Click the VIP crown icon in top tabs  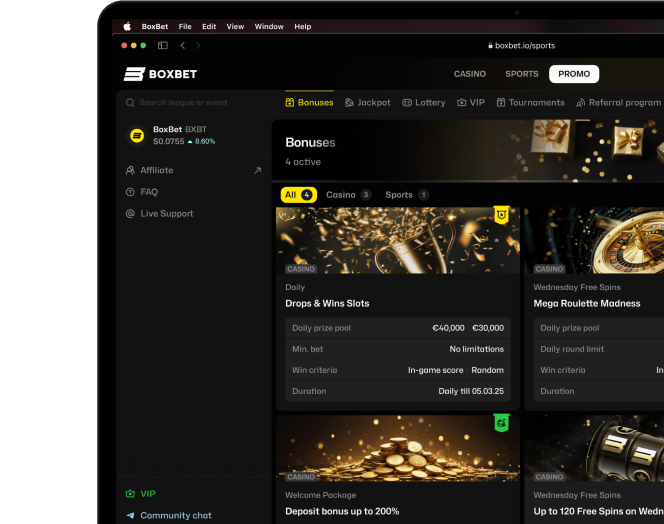[x=461, y=103]
